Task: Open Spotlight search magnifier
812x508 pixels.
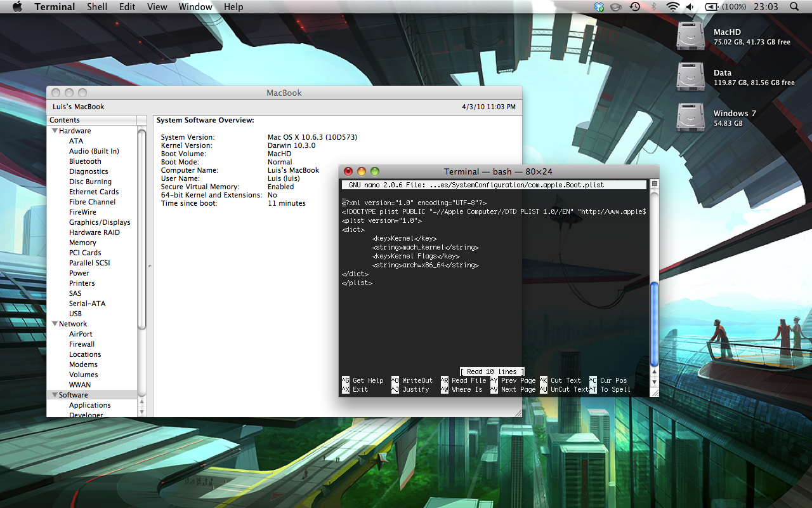Action: [794, 7]
